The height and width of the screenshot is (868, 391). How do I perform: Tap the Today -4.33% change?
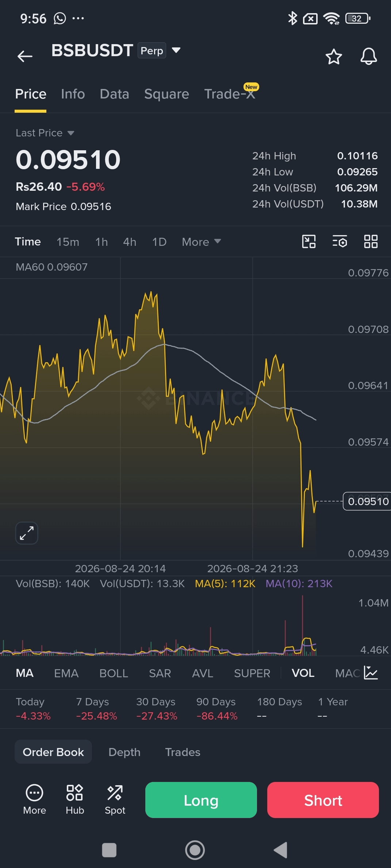33,709
